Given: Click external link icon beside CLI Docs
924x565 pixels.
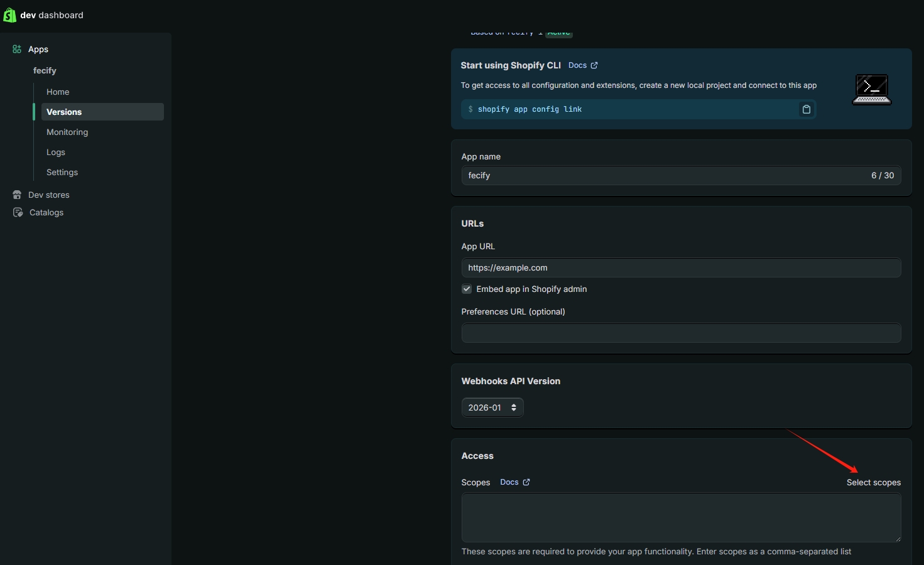Looking at the screenshot, I should pyautogui.click(x=594, y=65).
